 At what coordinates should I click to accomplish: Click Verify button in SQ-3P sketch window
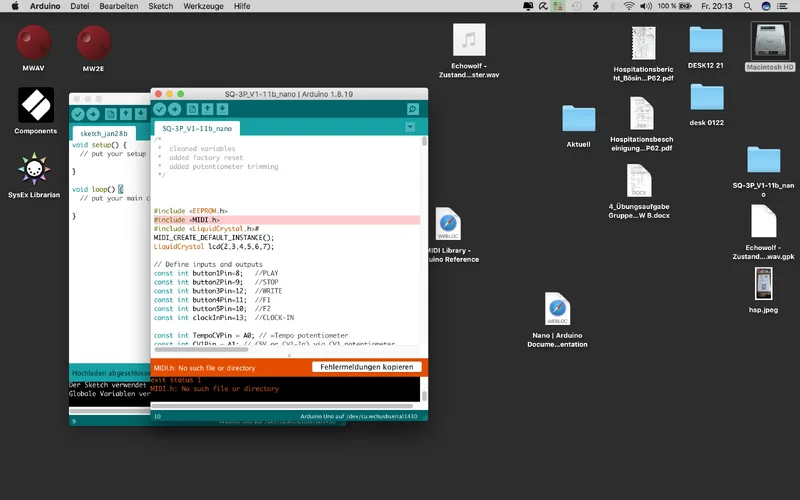coord(160,109)
